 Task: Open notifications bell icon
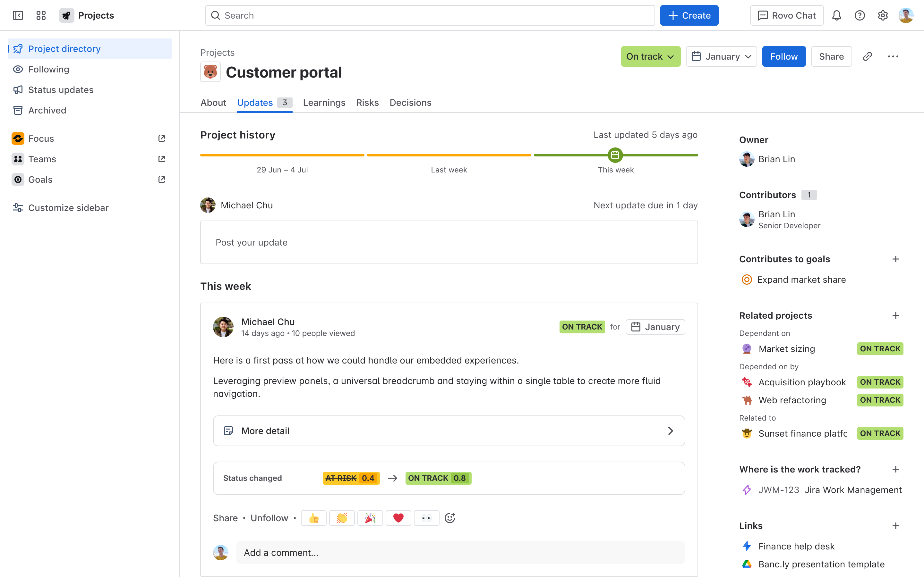(x=836, y=15)
